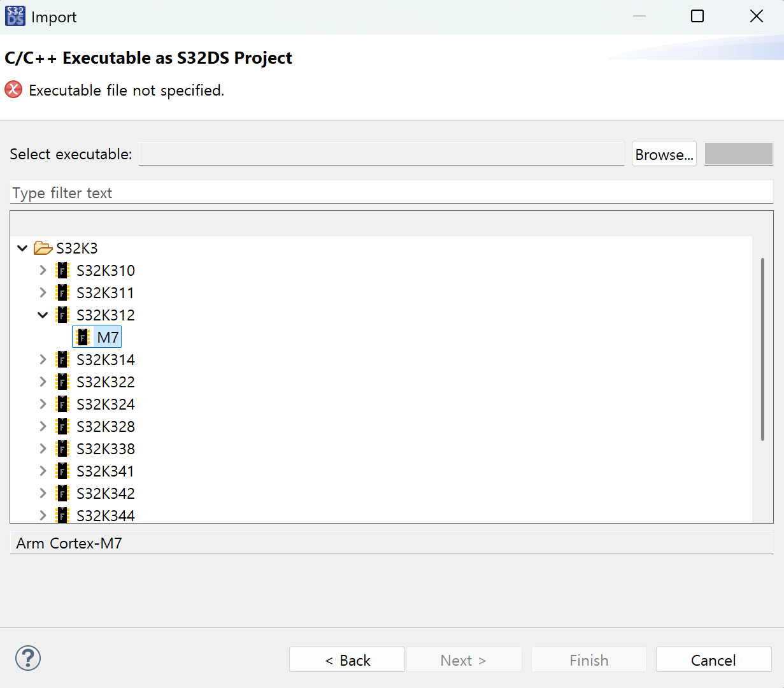Select the S32K314 label
Screen dimensions: 784x688
(106, 359)
